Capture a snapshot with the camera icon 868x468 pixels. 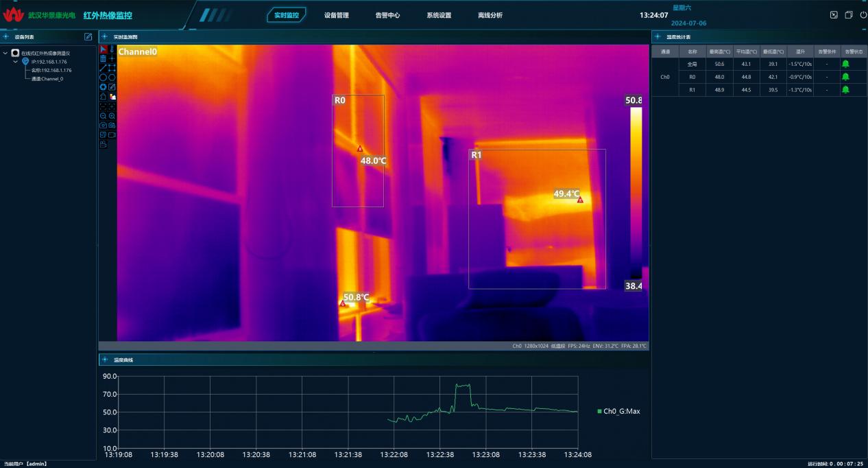pos(103,126)
